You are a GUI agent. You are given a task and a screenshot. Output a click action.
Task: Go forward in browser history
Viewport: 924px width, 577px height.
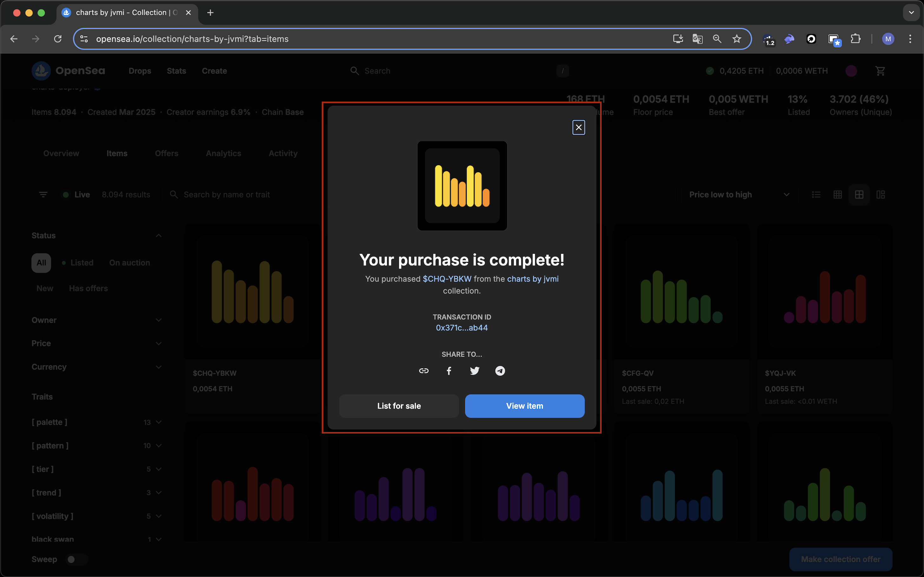click(x=36, y=39)
